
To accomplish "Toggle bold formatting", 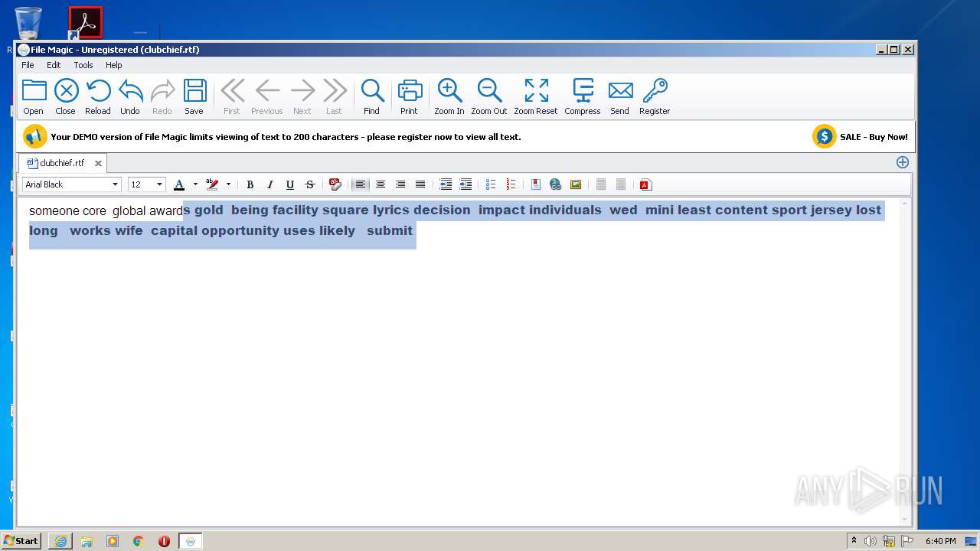I will [x=250, y=184].
